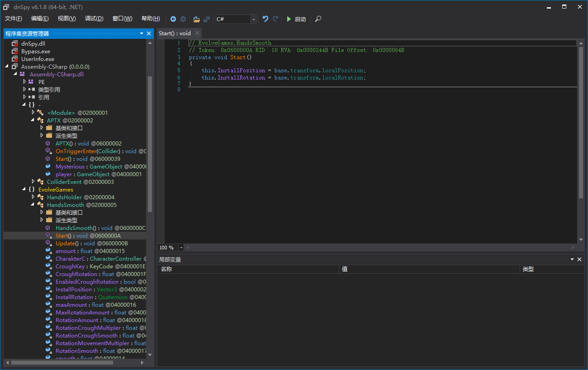Open the 视图(V) menu
The width and height of the screenshot is (588, 370).
click(67, 19)
